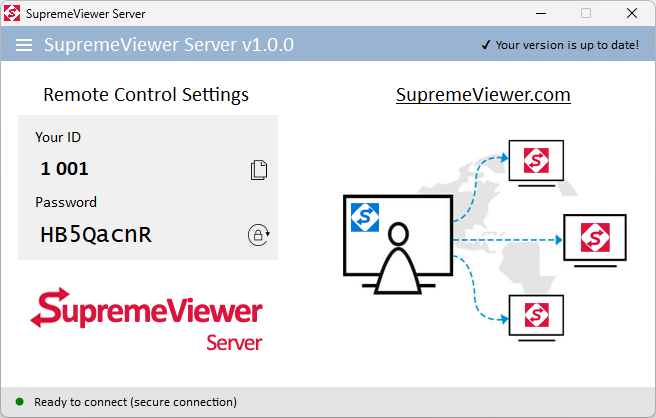The image size is (656, 418).
Task: Click the bottom remote computer icon
Action: tap(536, 318)
